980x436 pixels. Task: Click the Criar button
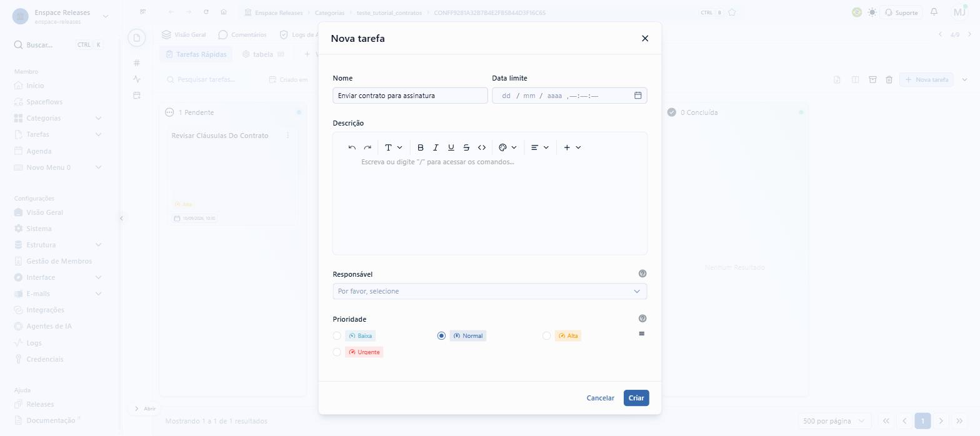(x=636, y=398)
